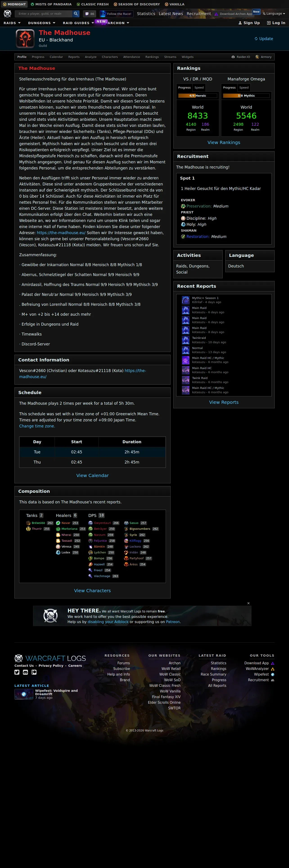Screen dimensions: 289x868
Task: Select Speed tab under Manaforge Omega
Action: 244,88
